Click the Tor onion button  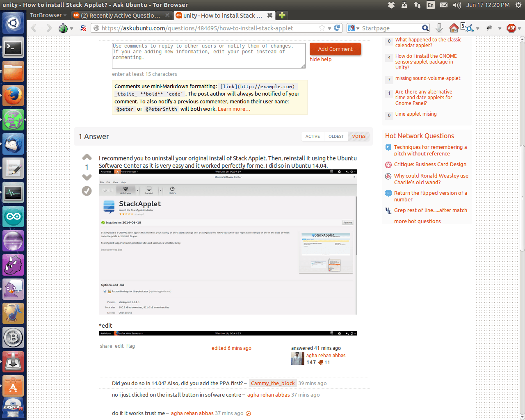coord(63,28)
